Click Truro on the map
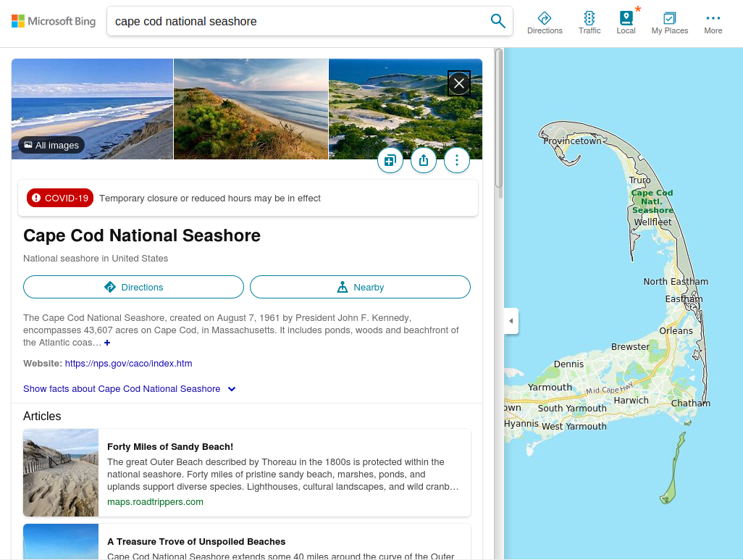Screen dimensions: 743x560 click(x=639, y=180)
